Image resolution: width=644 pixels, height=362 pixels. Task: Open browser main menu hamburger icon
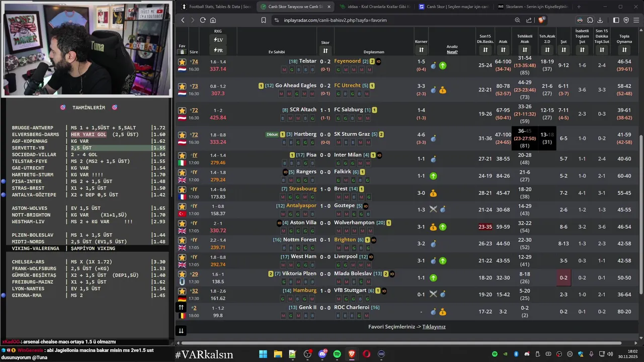636,20
